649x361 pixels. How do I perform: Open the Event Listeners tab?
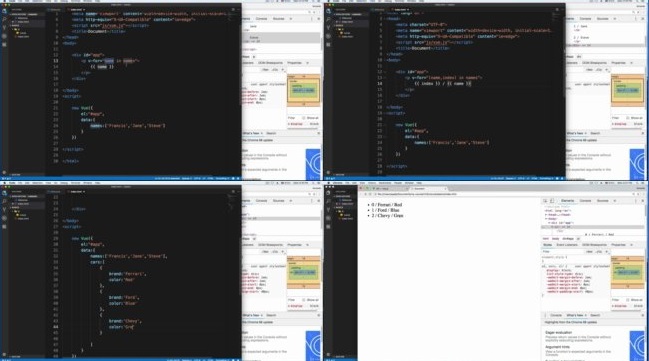(567, 245)
